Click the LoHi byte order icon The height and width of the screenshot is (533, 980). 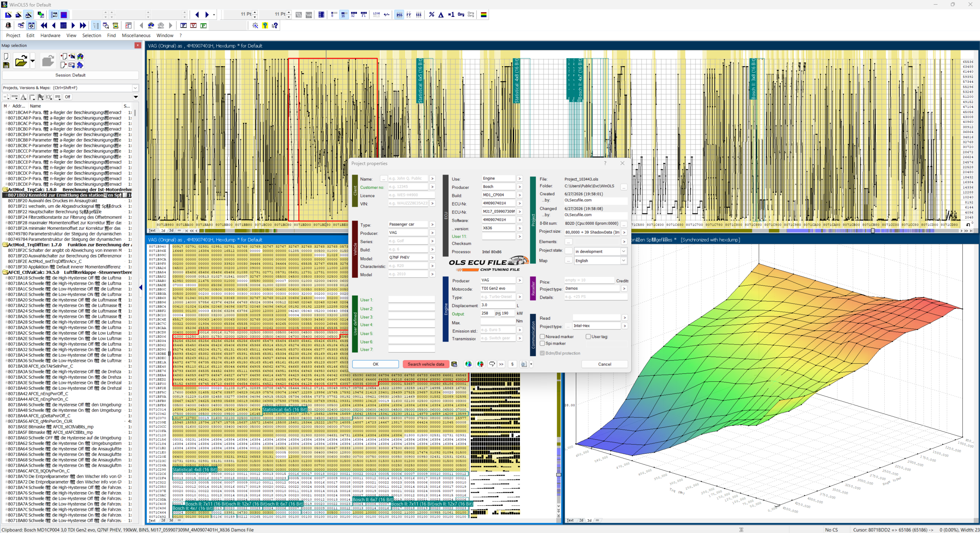click(x=376, y=15)
